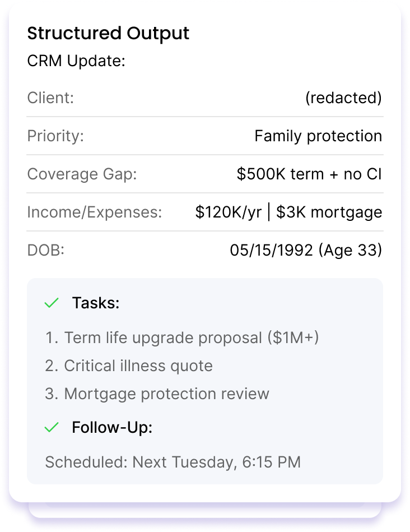The width and height of the screenshot is (410, 532).
Task: Select the Structured Output heading
Action: [x=108, y=33]
